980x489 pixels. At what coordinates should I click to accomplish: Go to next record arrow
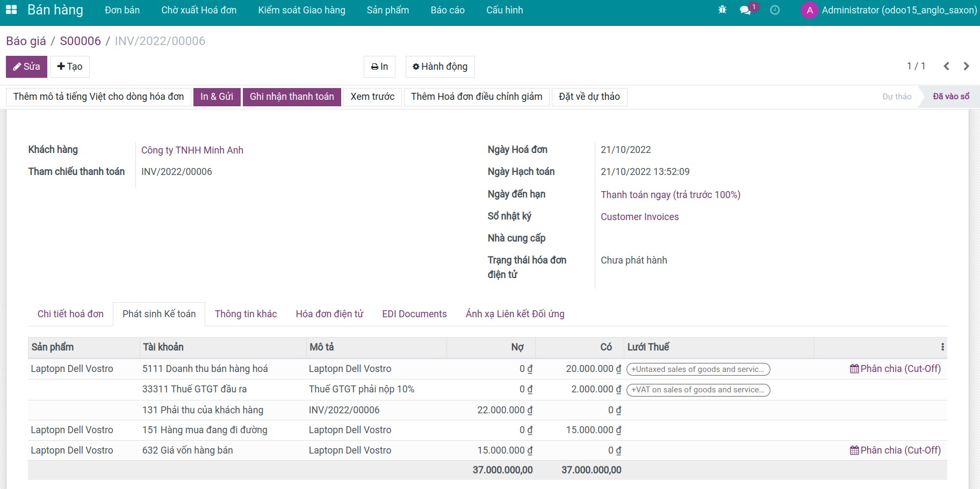[x=966, y=66]
